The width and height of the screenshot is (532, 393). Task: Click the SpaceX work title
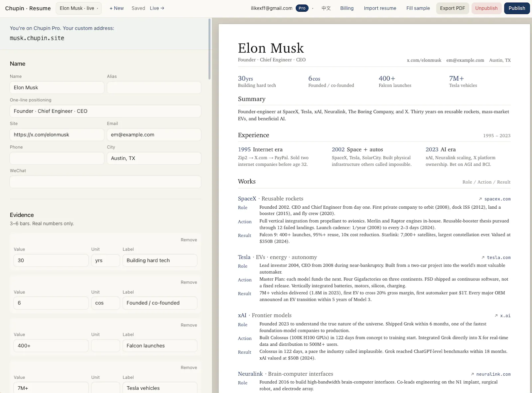click(x=247, y=199)
